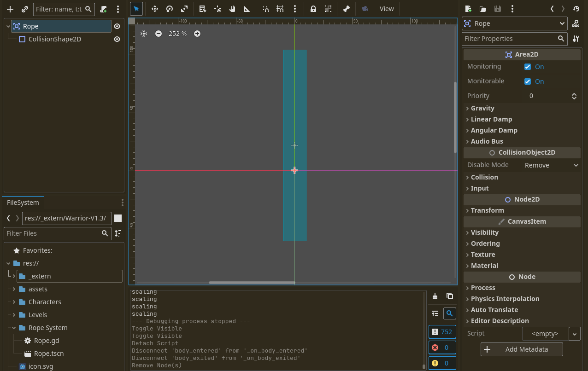Select the Move Mode tool
Viewport: 588px width, 371px height.
(155, 9)
